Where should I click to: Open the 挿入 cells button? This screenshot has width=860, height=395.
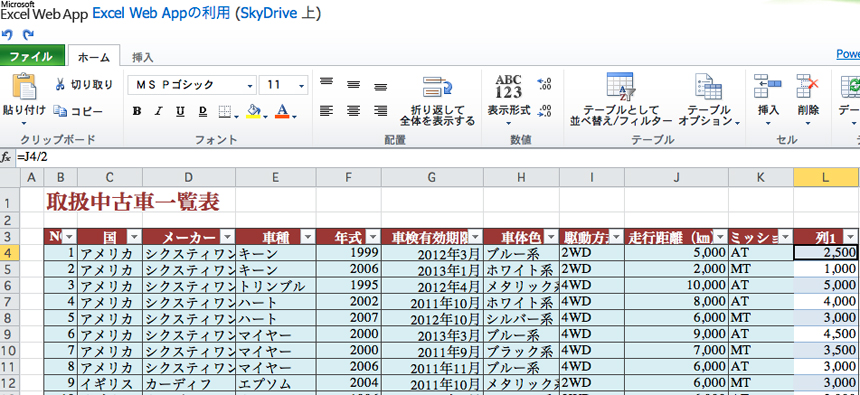pos(768,99)
